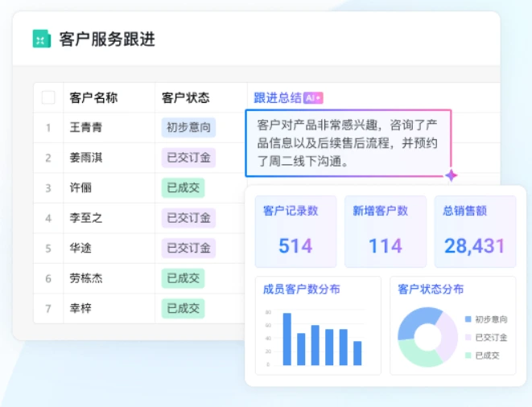Click the AI badge next to 跟进总结
This screenshot has width=532, height=407.
(313, 98)
